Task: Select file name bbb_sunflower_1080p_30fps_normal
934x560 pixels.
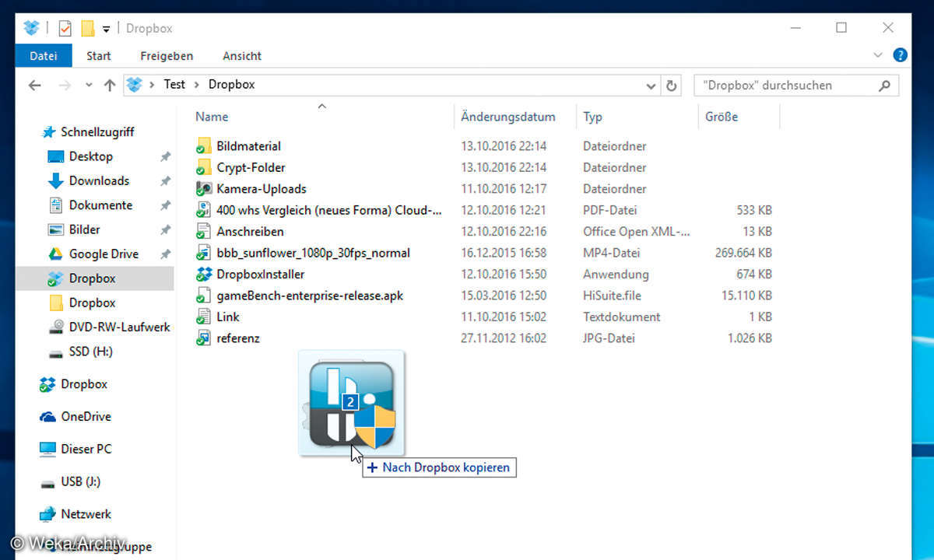Action: 313,253
